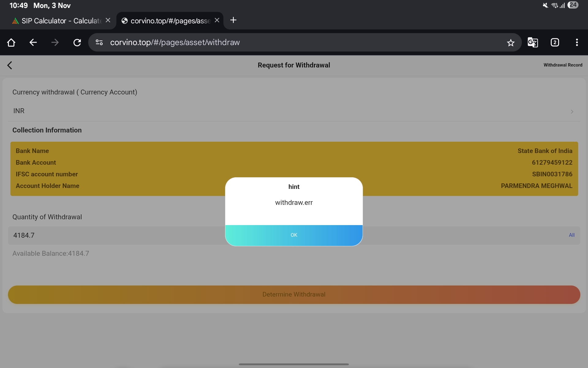Open Google Translate icon

pos(533,42)
